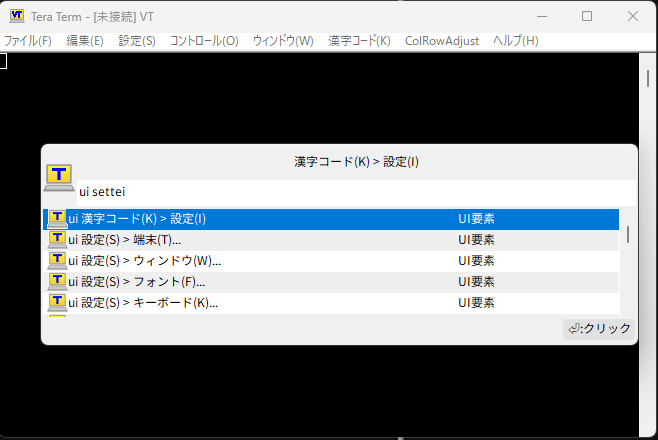658x440 pixels.
Task: Open the 編集(E) menu
Action: [85, 41]
